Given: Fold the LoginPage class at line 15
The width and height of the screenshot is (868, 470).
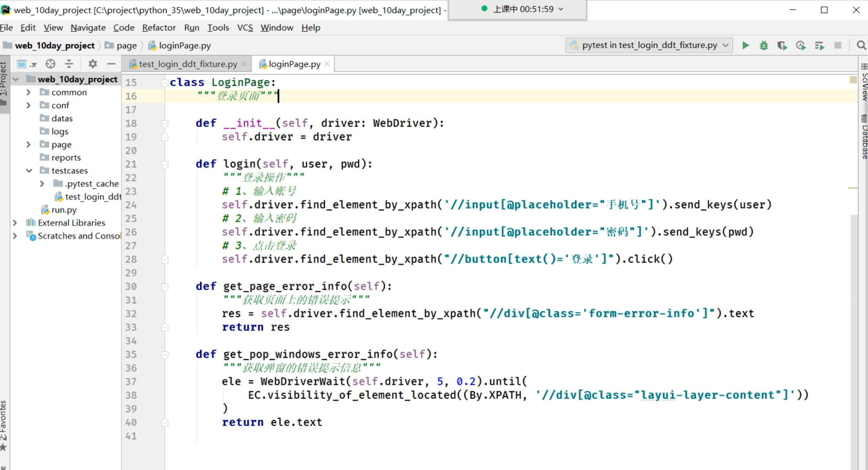Looking at the screenshot, I should point(165,83).
